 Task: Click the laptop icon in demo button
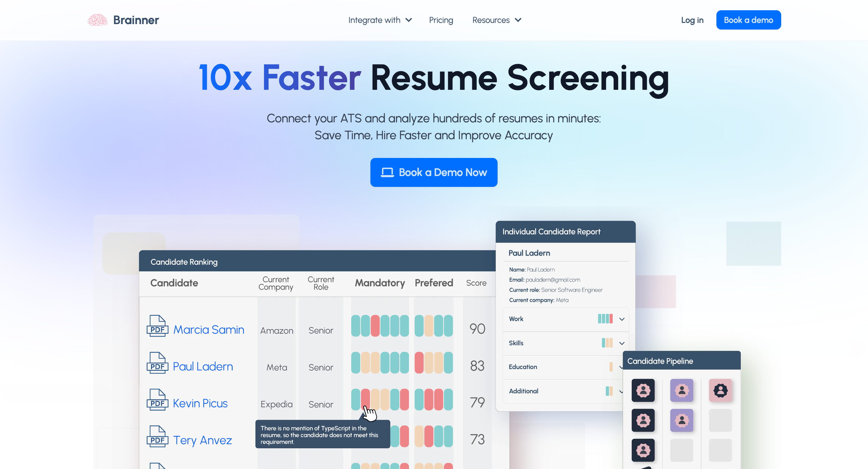point(387,172)
